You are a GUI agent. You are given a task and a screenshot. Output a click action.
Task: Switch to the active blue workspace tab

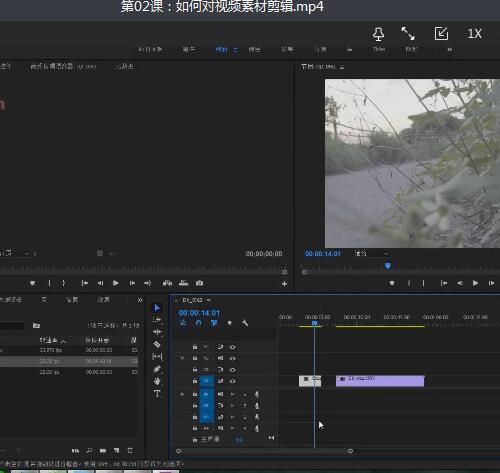coord(221,50)
